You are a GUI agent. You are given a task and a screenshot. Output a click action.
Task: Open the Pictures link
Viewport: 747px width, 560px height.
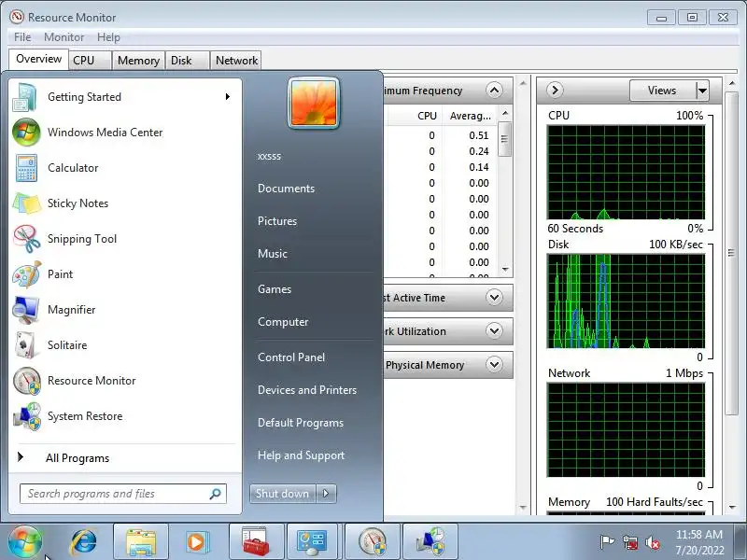[x=276, y=221]
